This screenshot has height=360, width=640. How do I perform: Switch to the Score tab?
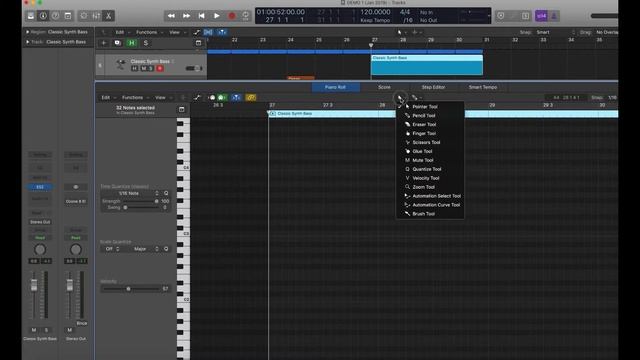[x=384, y=87]
